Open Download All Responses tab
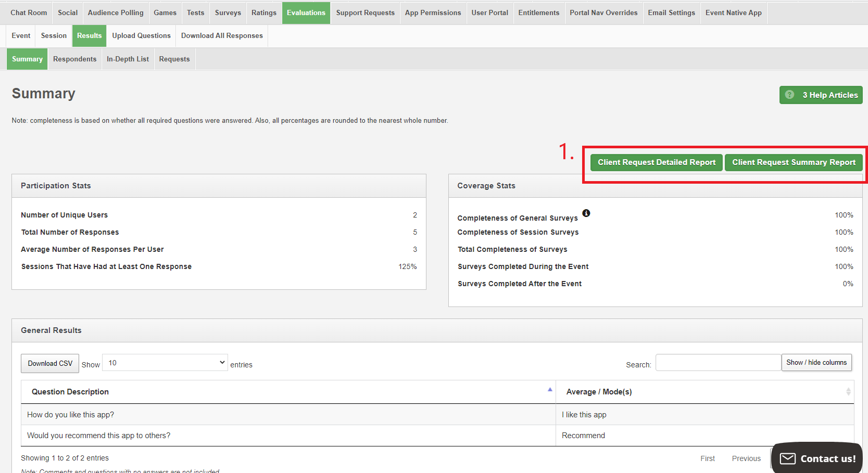The width and height of the screenshot is (868, 473). (222, 36)
